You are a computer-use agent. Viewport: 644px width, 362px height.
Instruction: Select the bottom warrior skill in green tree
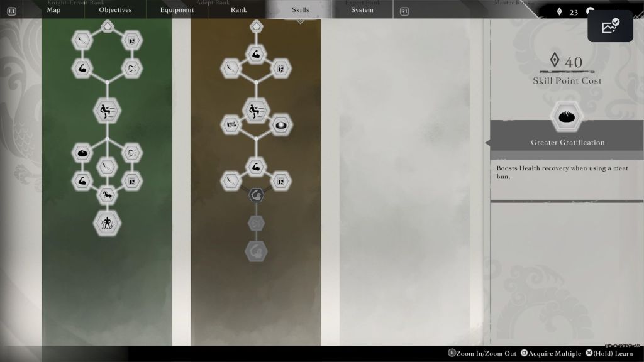[x=107, y=223]
